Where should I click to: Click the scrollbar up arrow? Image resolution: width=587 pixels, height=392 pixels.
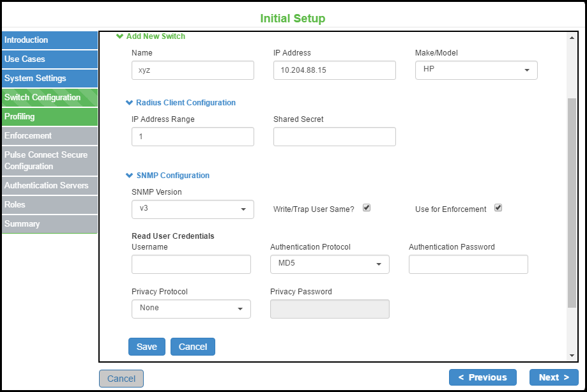(x=572, y=38)
